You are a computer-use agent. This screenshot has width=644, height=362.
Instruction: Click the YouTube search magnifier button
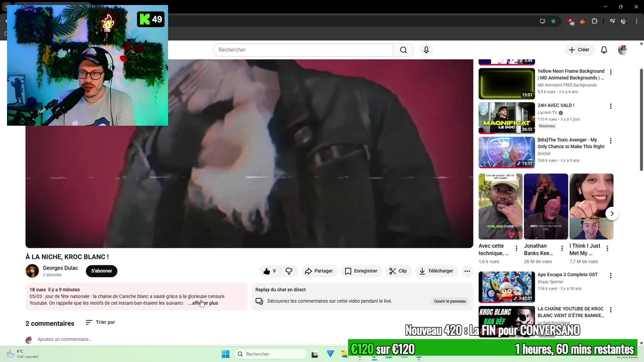[404, 50]
